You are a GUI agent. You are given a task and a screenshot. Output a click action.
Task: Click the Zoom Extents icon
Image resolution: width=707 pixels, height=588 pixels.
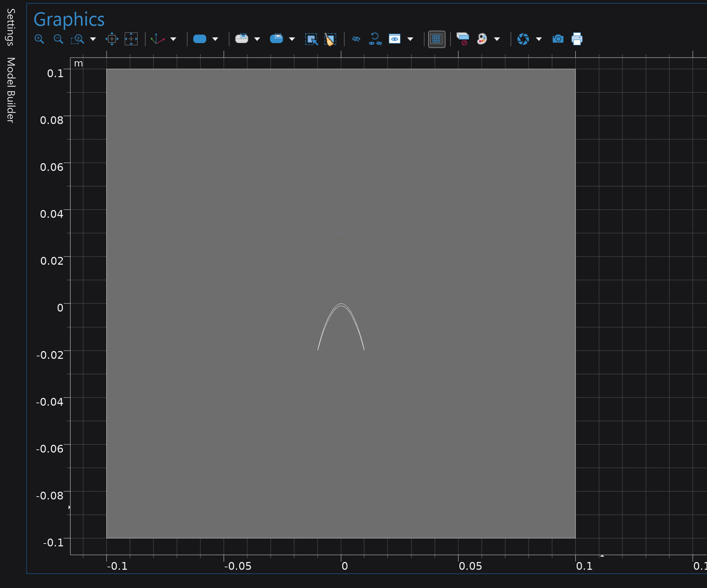(x=131, y=39)
